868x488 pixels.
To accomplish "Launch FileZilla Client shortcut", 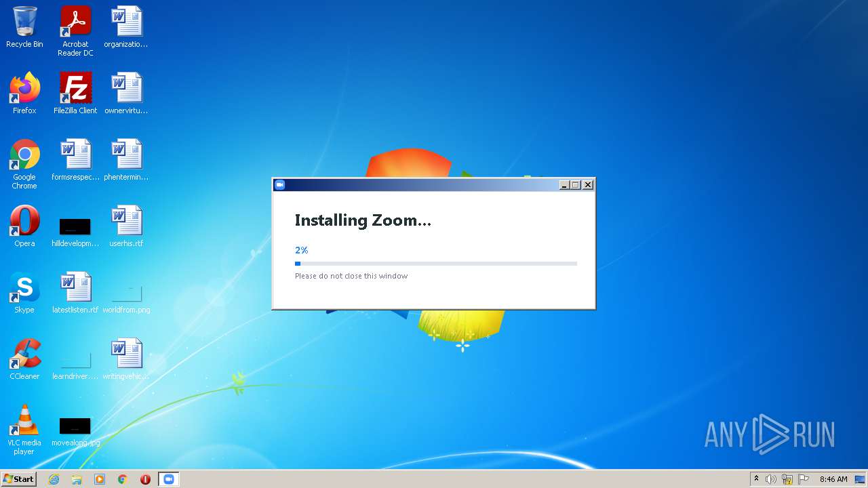I will (x=75, y=94).
